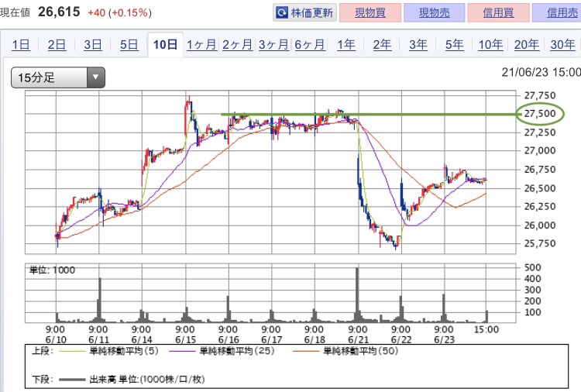This screenshot has height=392, width=581.
Task: Open the 15分足 interval dropdown
Action: click(x=58, y=77)
